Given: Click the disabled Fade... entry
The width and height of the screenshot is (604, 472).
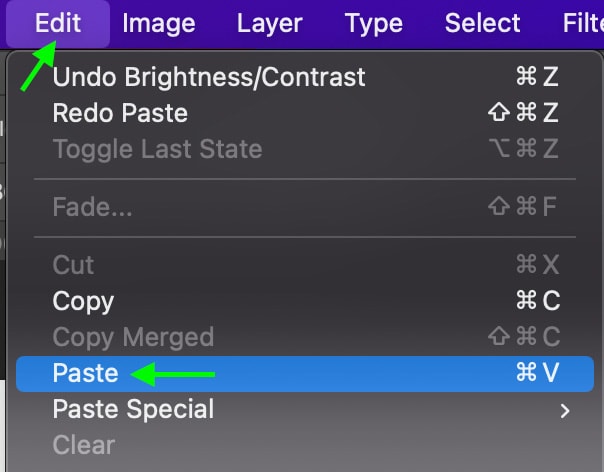Looking at the screenshot, I should [92, 209].
